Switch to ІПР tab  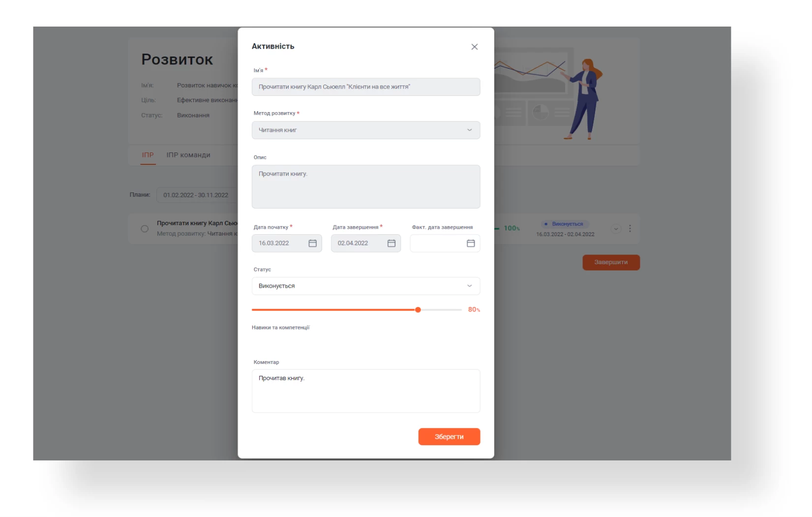point(148,155)
